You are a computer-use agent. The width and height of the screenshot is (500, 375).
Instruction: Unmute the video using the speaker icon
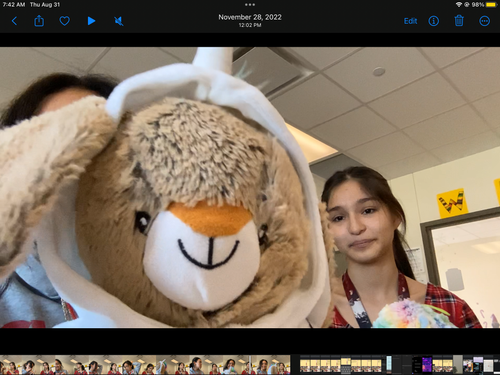[x=119, y=21]
